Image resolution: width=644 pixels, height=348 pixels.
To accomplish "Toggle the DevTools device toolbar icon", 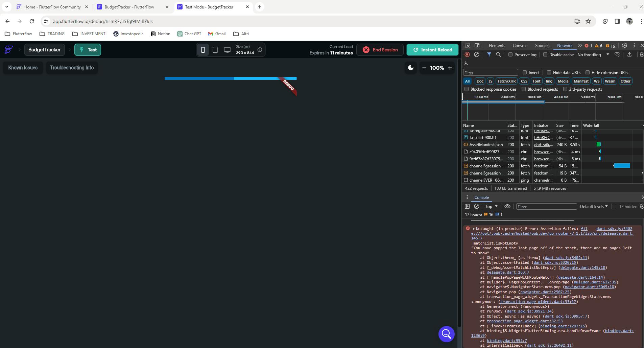I will click(x=477, y=46).
